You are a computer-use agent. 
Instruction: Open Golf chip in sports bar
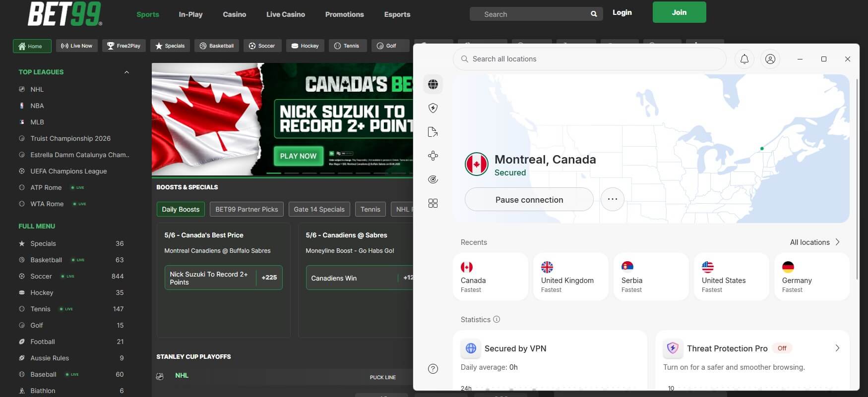(390, 46)
